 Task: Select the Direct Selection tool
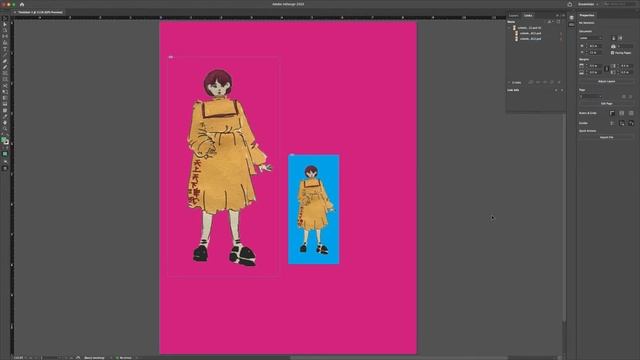(5, 24)
